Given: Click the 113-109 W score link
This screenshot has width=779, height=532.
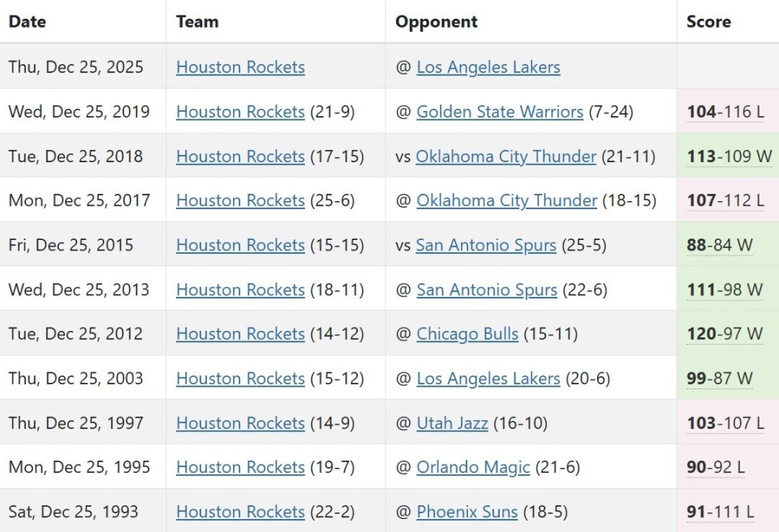Looking at the screenshot, I should (x=730, y=157).
